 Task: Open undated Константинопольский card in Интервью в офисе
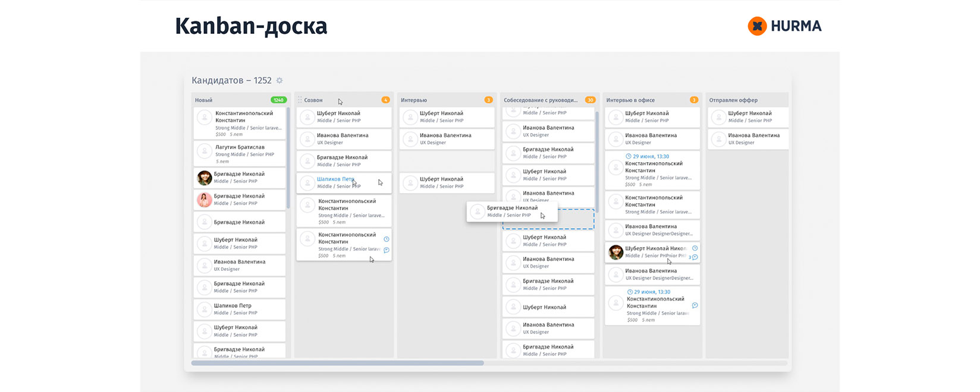tap(652, 205)
